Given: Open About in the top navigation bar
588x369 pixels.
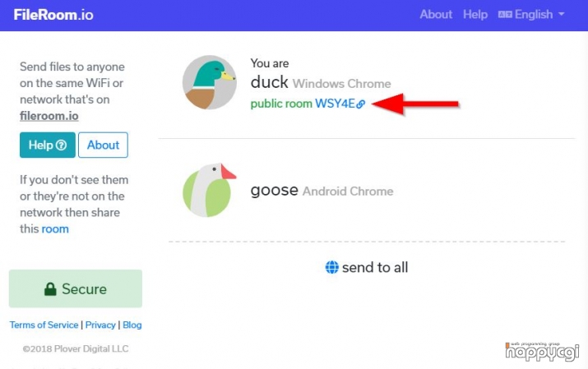Looking at the screenshot, I should [x=436, y=15].
